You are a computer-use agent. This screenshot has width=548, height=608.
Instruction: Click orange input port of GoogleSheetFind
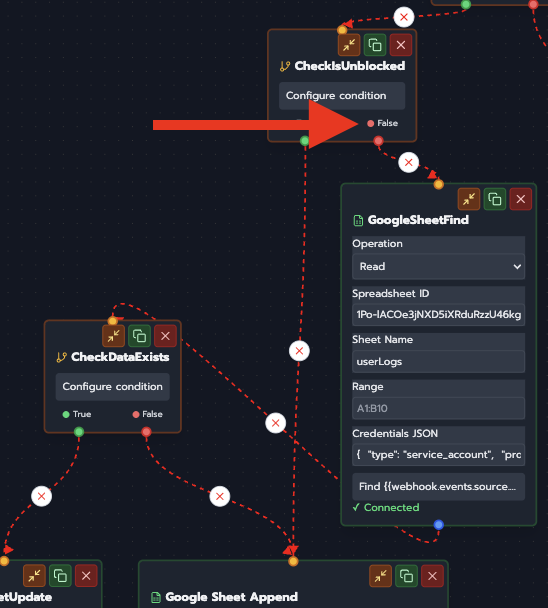[439, 184]
